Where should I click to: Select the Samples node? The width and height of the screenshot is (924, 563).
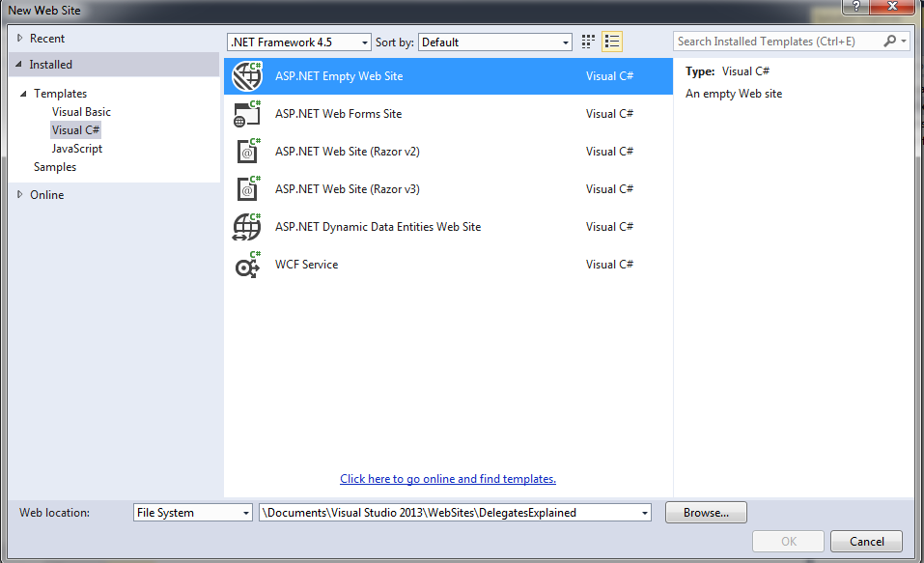point(55,167)
